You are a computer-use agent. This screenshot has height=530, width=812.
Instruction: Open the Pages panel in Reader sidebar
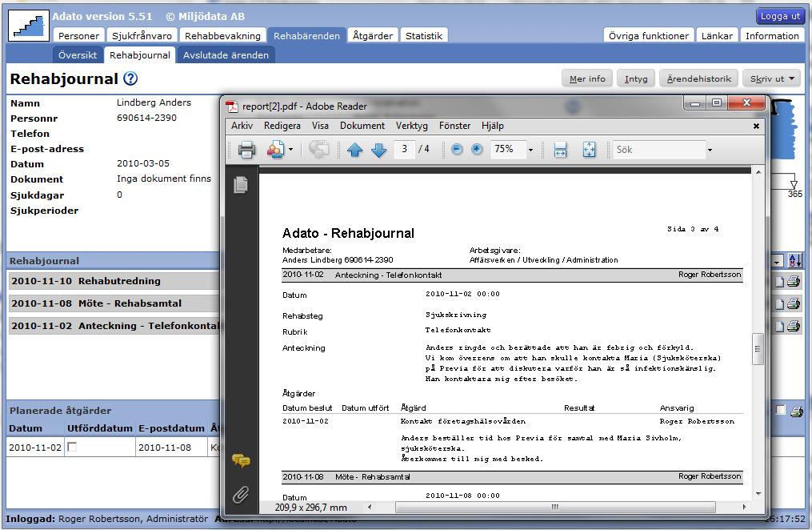tap(241, 184)
